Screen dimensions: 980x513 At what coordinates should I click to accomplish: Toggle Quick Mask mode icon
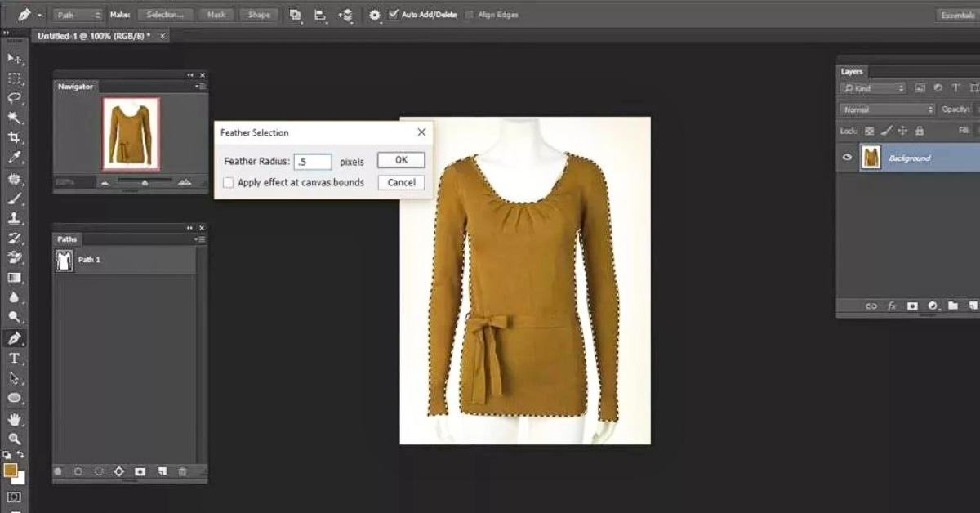[14, 497]
